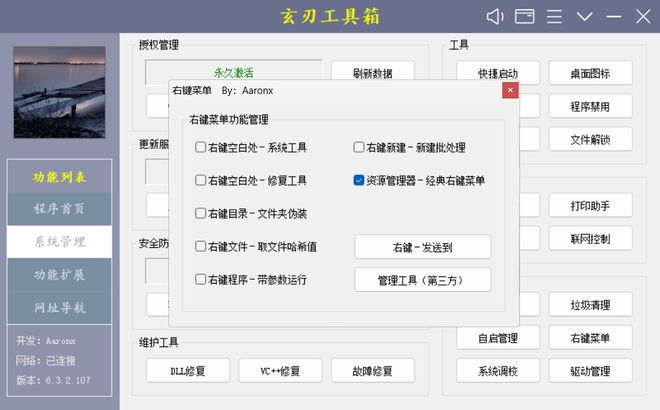The width and height of the screenshot is (660, 410).
Task: Run the DLL修复 maintenance tool
Action: point(188,371)
